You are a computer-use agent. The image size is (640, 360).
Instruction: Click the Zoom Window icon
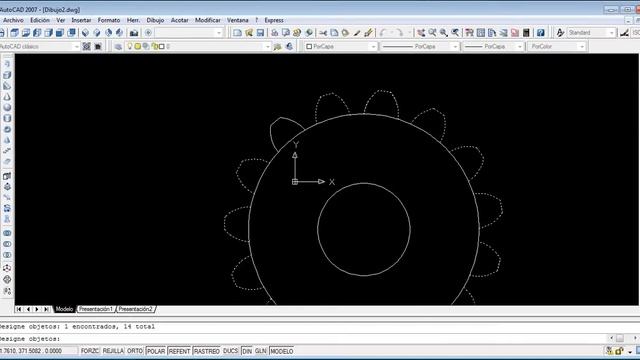click(x=444, y=33)
